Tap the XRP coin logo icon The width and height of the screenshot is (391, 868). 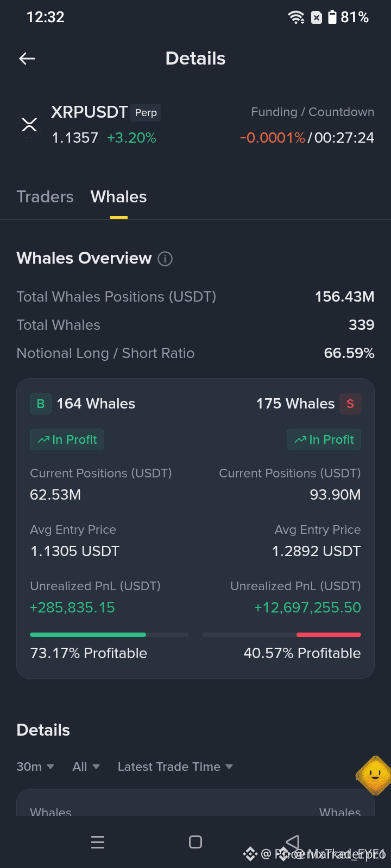tap(29, 125)
